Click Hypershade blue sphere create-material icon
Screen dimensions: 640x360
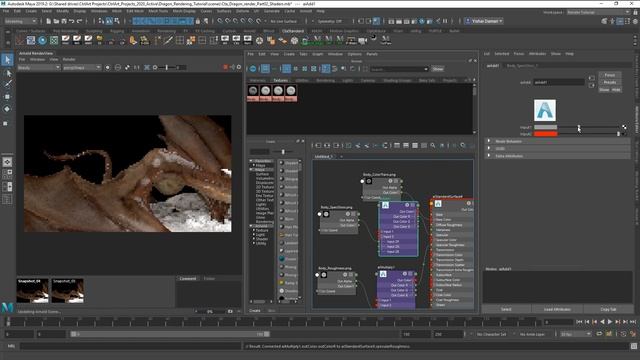tap(253, 69)
